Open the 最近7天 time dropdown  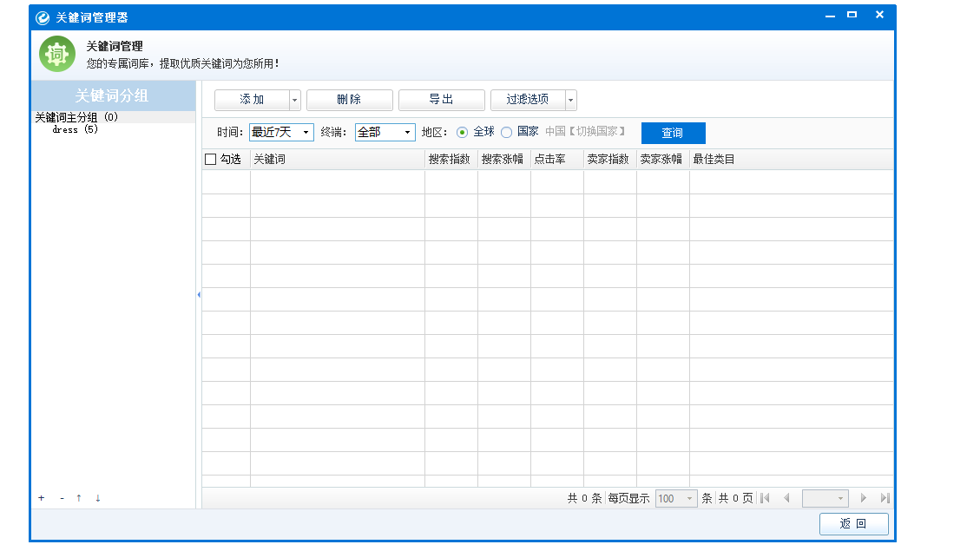(306, 132)
